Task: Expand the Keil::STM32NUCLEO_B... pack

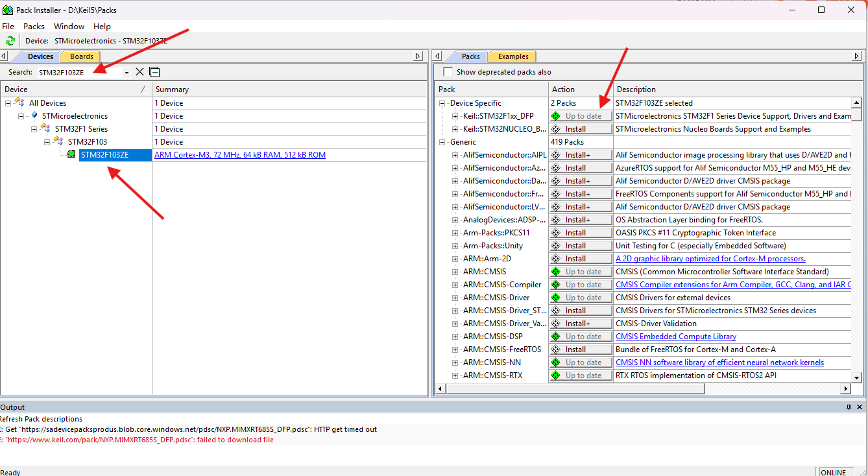Action: click(455, 128)
